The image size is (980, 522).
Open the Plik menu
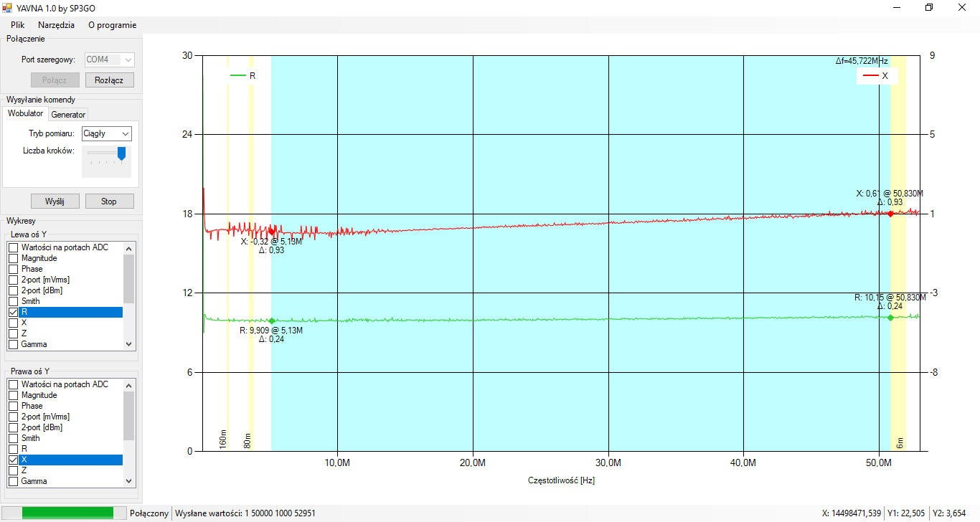click(18, 24)
